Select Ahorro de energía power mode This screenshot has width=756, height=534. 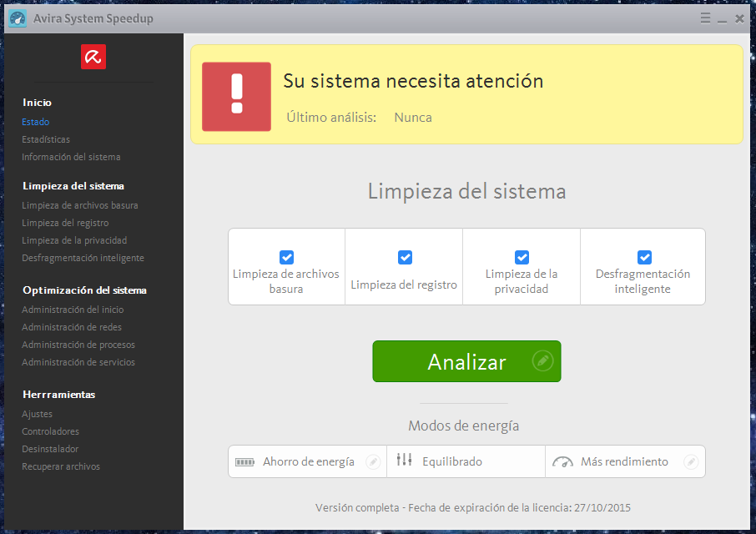pos(308,461)
